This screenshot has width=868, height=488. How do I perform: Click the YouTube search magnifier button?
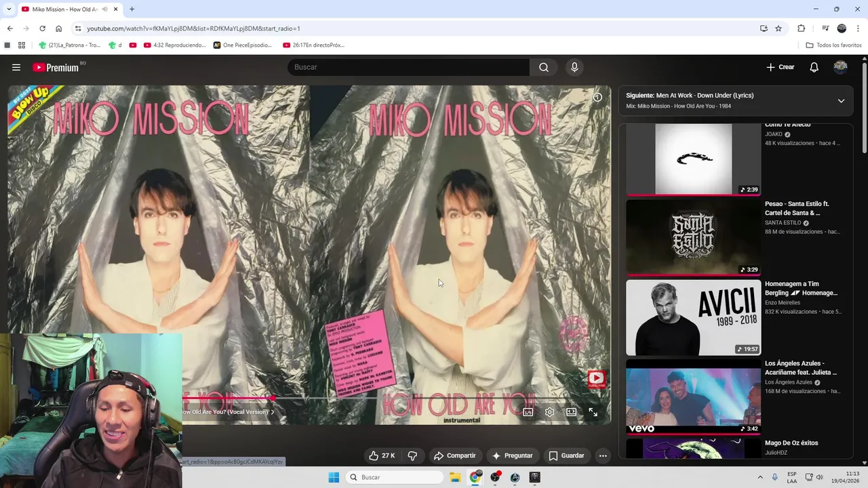[544, 67]
